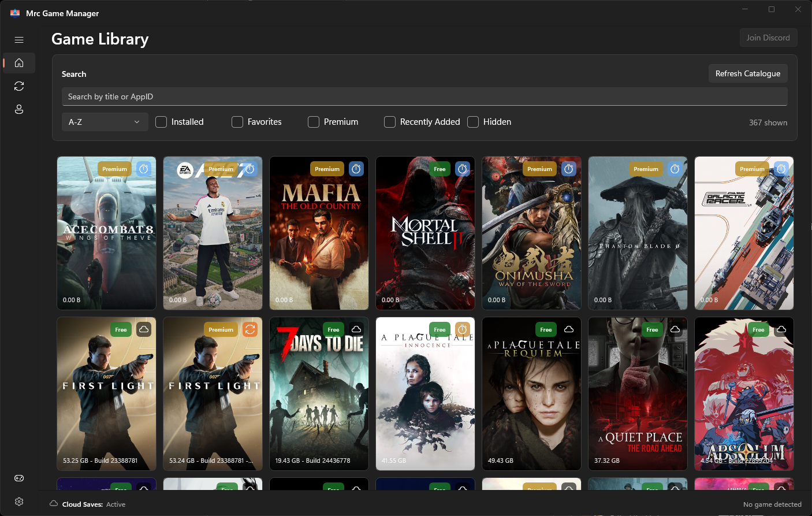Click timer icon on Mafia The Old Country
The height and width of the screenshot is (516, 812).
click(x=356, y=169)
